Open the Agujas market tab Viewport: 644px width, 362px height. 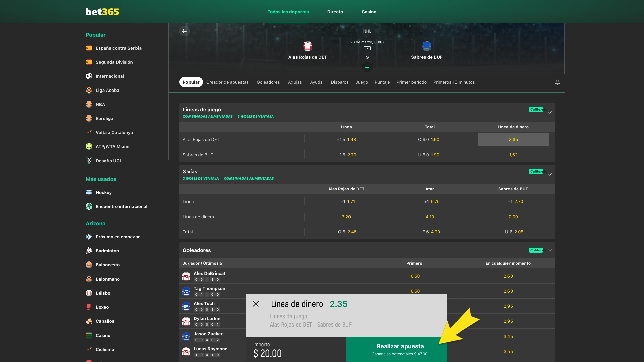click(x=295, y=82)
